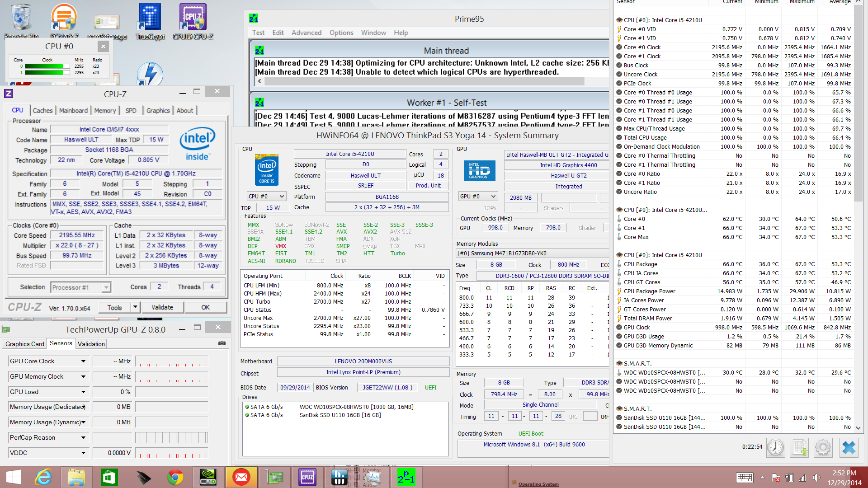Click the HWiNFO logging start icon
This screenshot has width=868, height=488.
pyautogui.click(x=800, y=447)
